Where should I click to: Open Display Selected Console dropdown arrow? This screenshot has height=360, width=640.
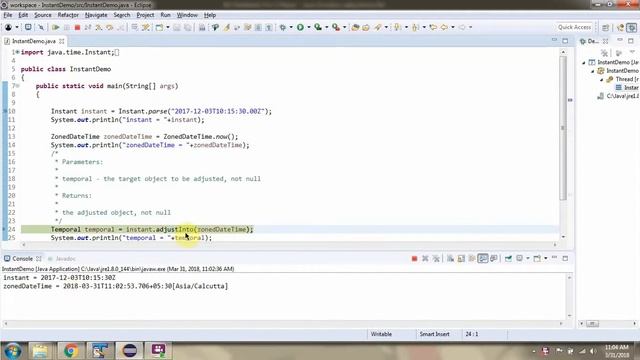528,258
